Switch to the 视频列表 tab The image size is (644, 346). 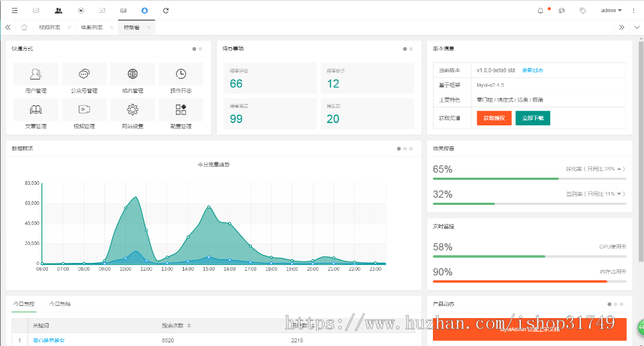tap(49, 27)
